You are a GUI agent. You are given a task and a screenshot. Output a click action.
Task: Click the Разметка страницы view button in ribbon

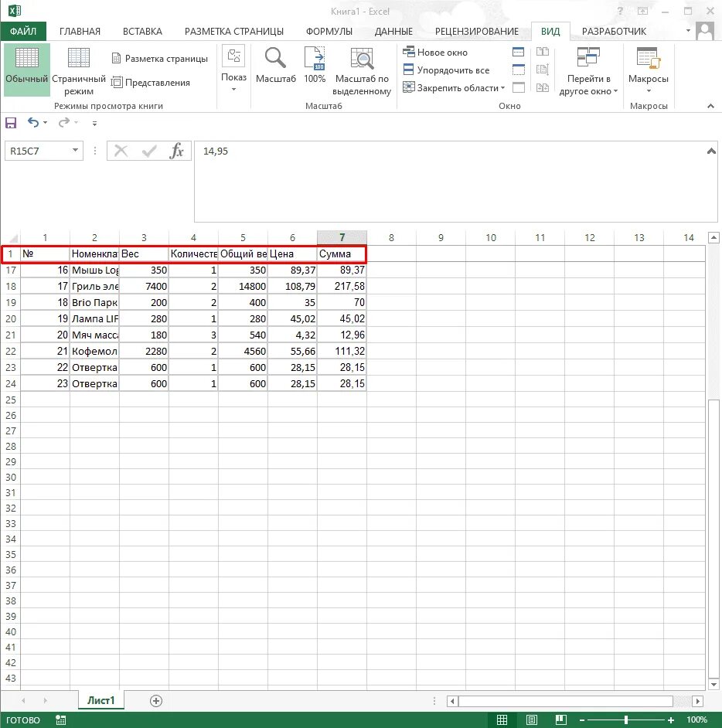pos(160,59)
